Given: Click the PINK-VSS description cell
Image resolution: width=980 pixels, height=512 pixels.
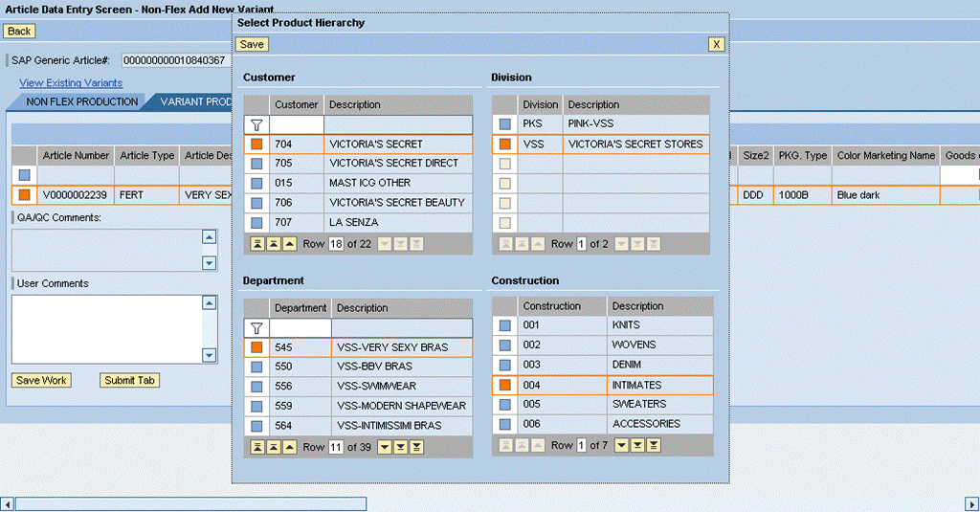Looking at the screenshot, I should [x=635, y=123].
